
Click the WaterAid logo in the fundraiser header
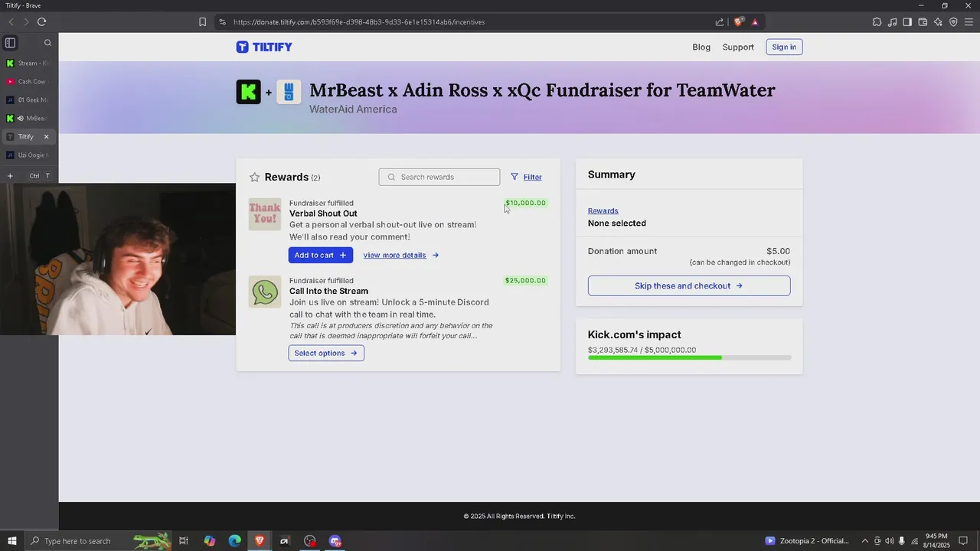[x=289, y=92]
